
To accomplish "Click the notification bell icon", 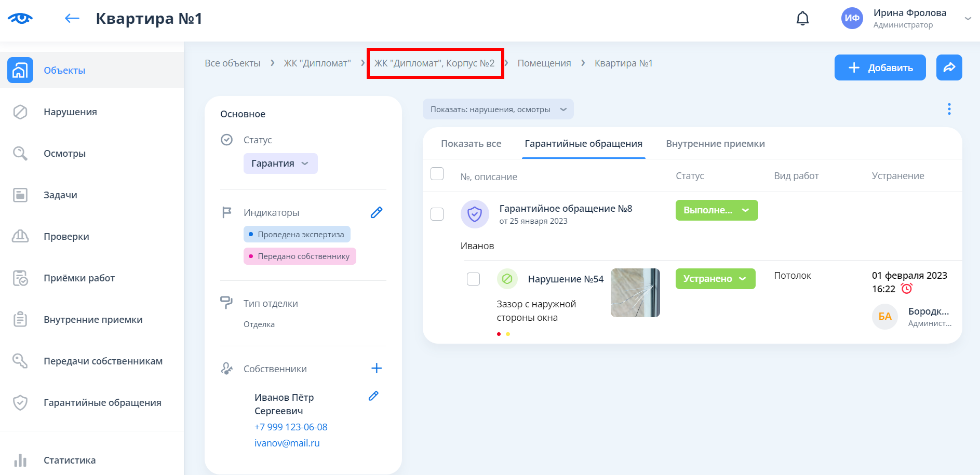I will pos(802,19).
